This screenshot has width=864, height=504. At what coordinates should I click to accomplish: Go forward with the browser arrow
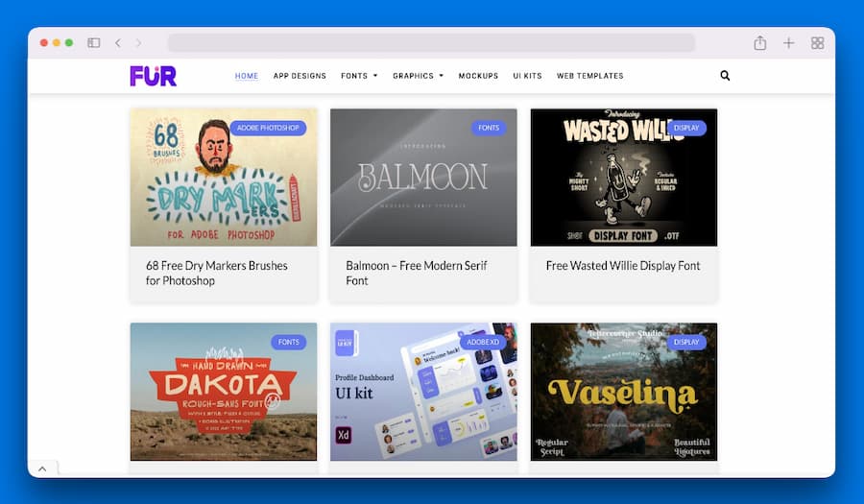pyautogui.click(x=138, y=43)
